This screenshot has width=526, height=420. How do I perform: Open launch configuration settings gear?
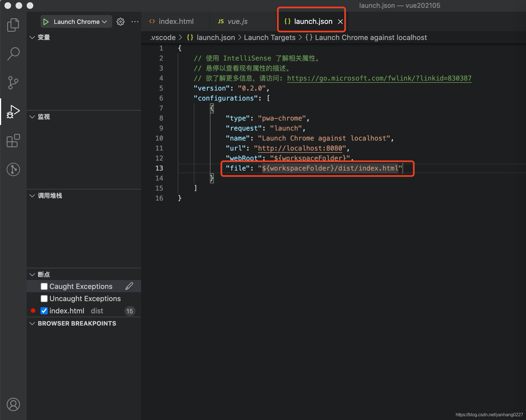click(121, 21)
